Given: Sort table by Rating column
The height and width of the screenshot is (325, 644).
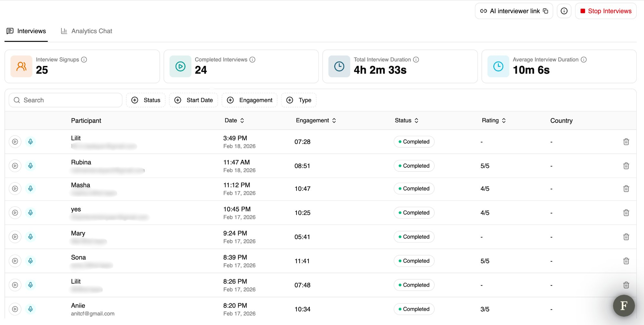Looking at the screenshot, I should coord(494,120).
